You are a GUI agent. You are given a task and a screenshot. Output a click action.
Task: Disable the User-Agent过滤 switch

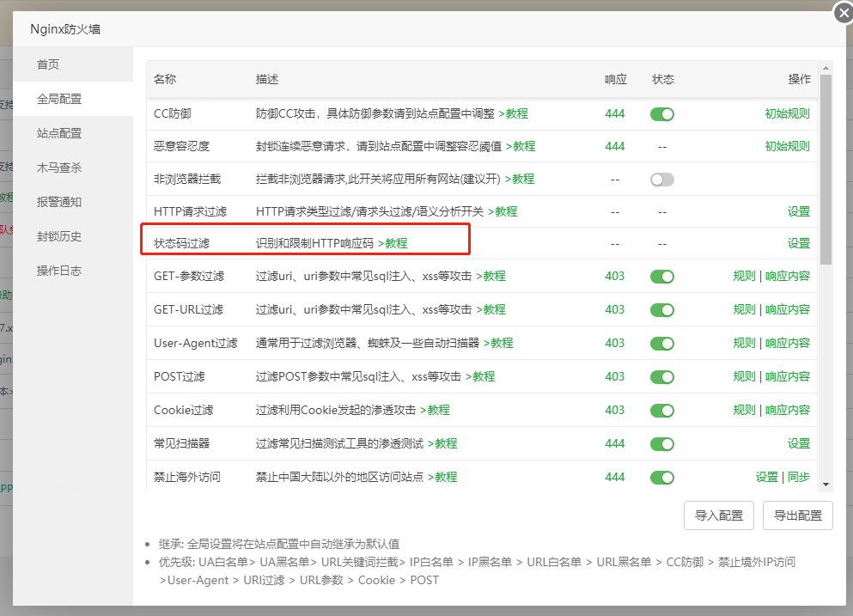click(662, 344)
